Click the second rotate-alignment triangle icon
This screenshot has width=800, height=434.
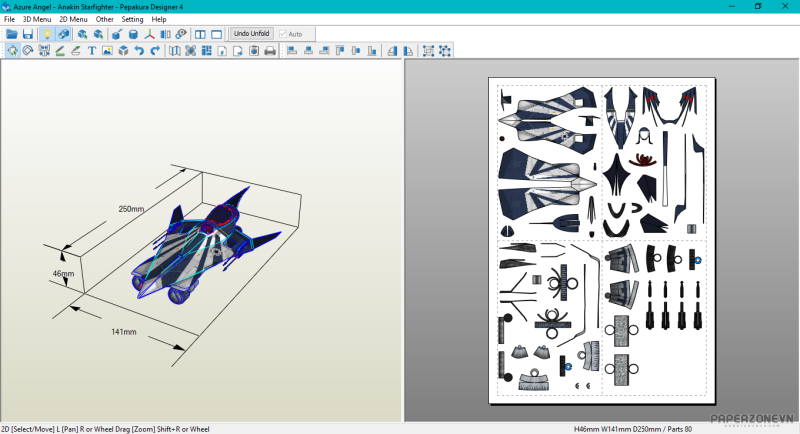coord(408,50)
